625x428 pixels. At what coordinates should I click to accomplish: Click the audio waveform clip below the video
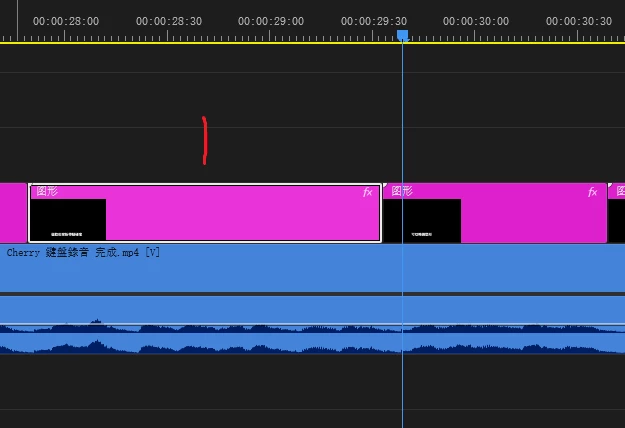coord(312,324)
